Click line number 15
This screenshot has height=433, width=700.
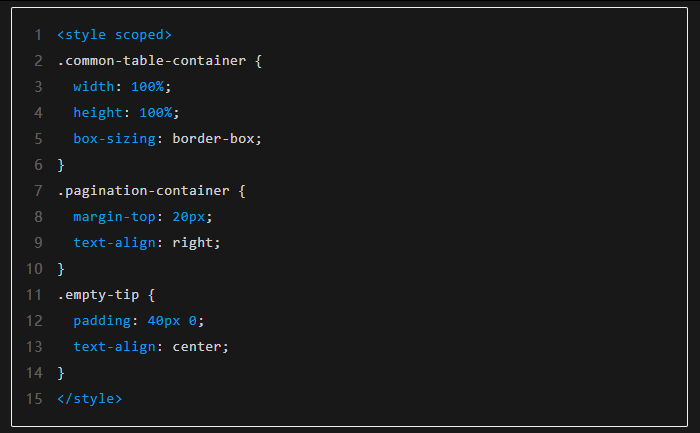(34, 399)
